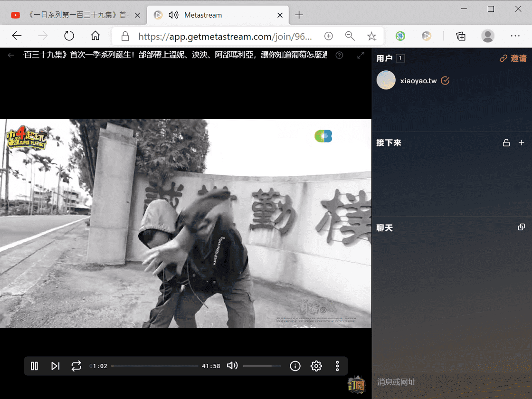
Task: Open the Metastream extension icon
Action: 427,36
